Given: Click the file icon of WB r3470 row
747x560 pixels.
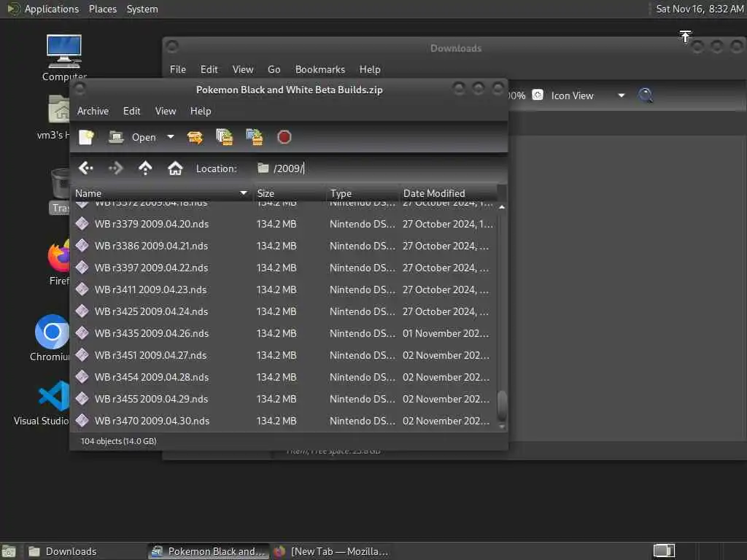Looking at the screenshot, I should (x=82, y=421).
